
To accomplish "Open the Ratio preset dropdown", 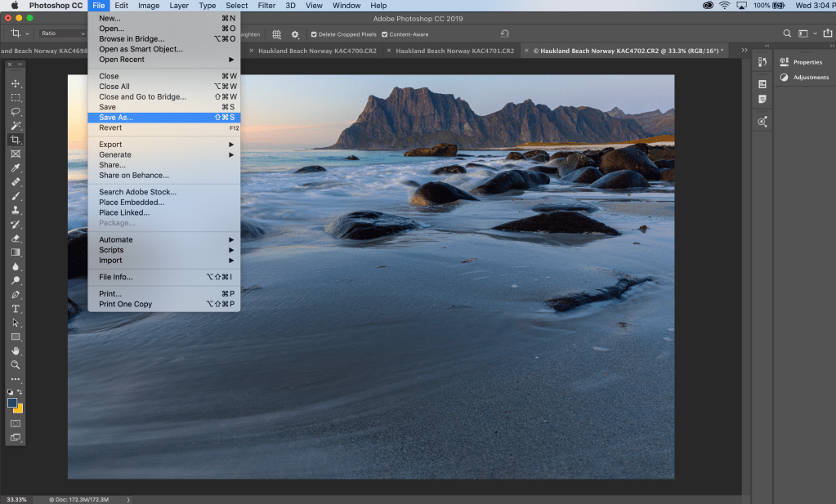I will (x=61, y=33).
